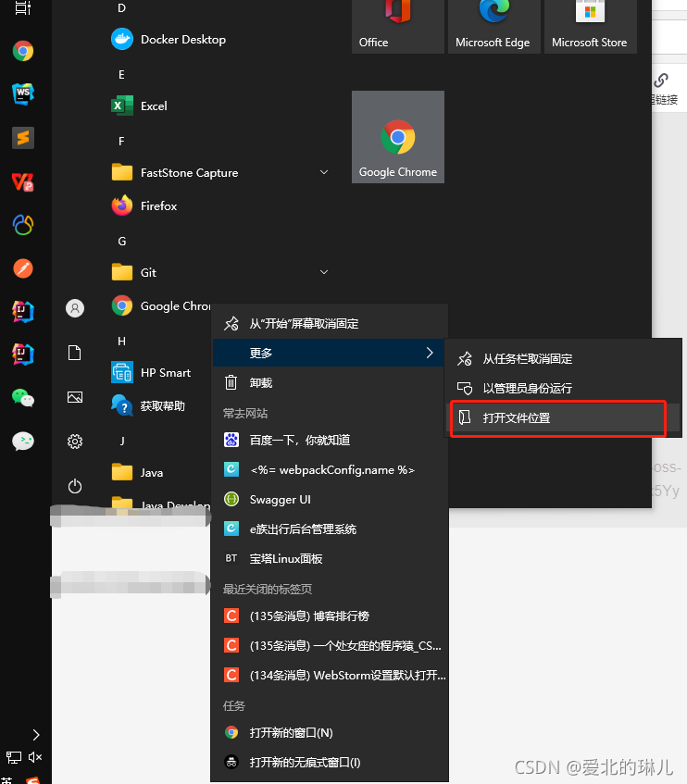
Task: Select 卸载 from context menu
Action: (x=329, y=382)
